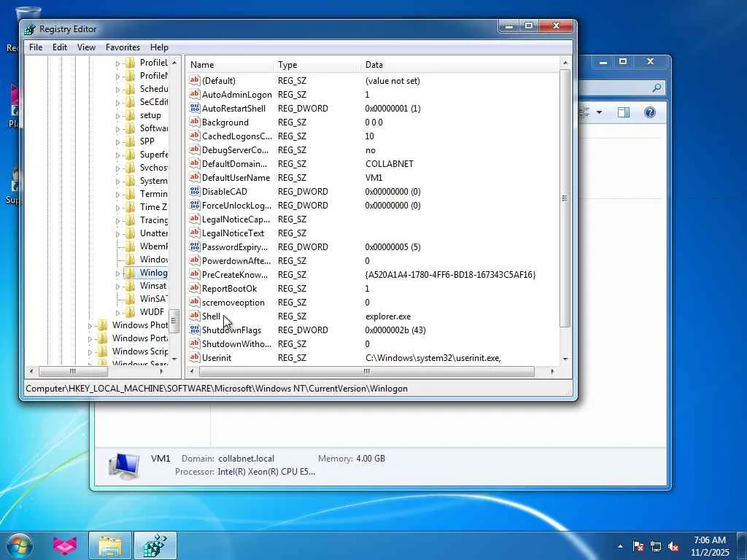The image size is (747, 560).
Task: Click the Shell string value icon
Action: click(194, 316)
